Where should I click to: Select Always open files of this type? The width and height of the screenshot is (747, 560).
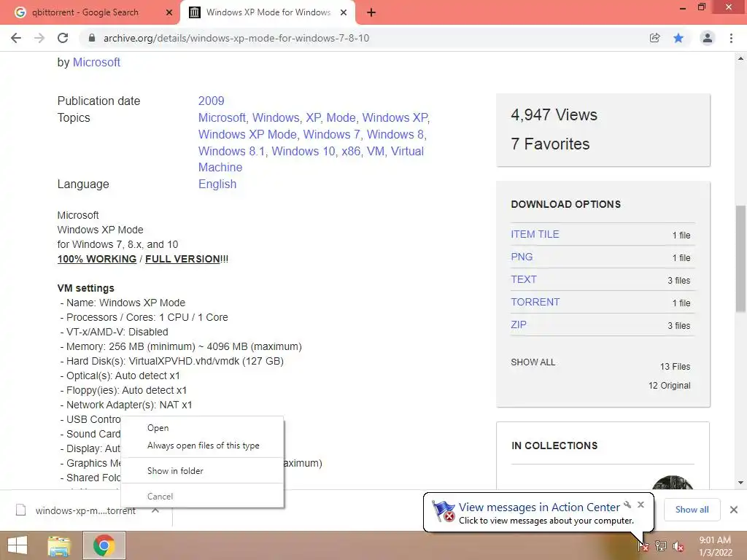pos(203,446)
